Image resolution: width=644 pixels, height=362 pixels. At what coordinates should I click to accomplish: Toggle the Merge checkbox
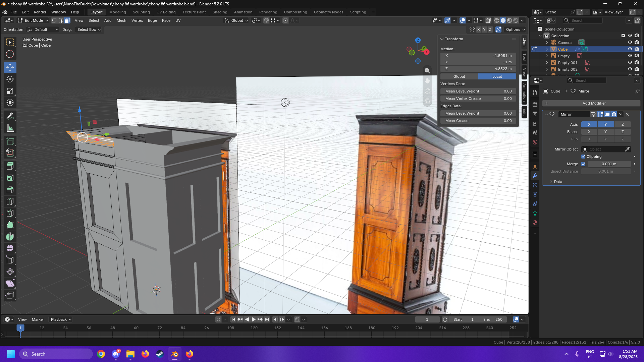click(x=583, y=164)
